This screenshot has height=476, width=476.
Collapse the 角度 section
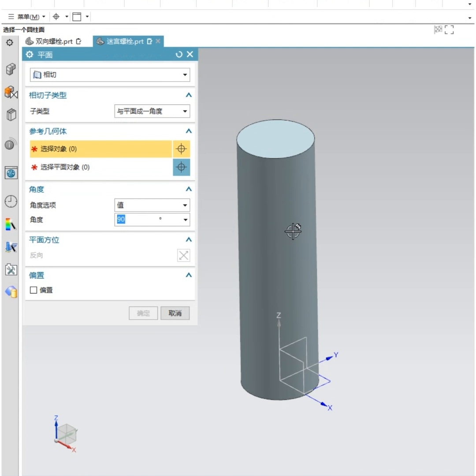click(189, 189)
